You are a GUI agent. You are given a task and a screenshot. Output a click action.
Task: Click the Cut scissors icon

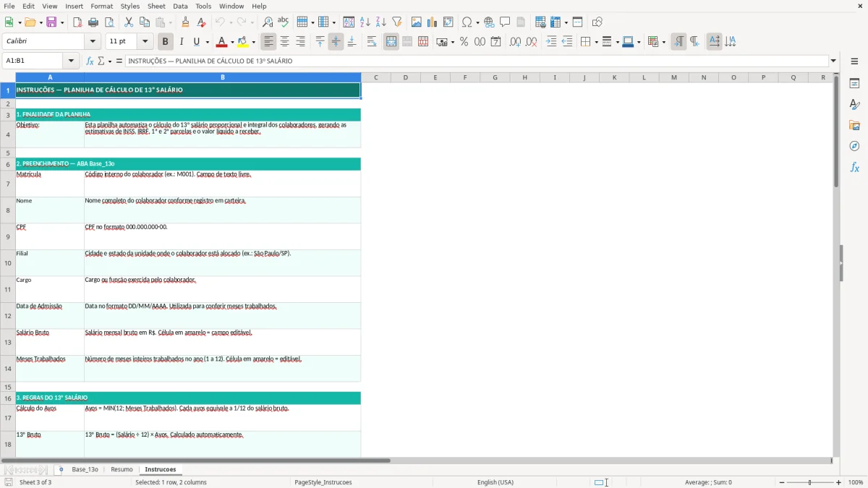coord(129,22)
